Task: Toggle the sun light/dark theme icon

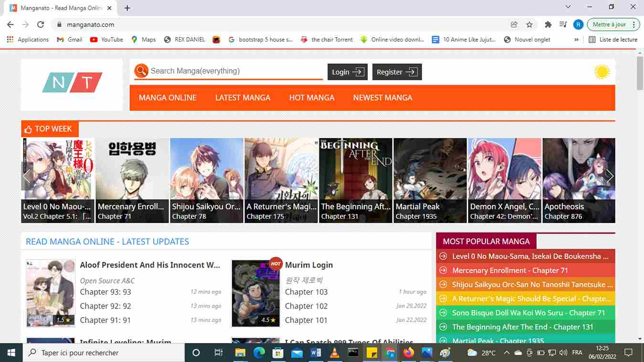Action: pyautogui.click(x=602, y=72)
